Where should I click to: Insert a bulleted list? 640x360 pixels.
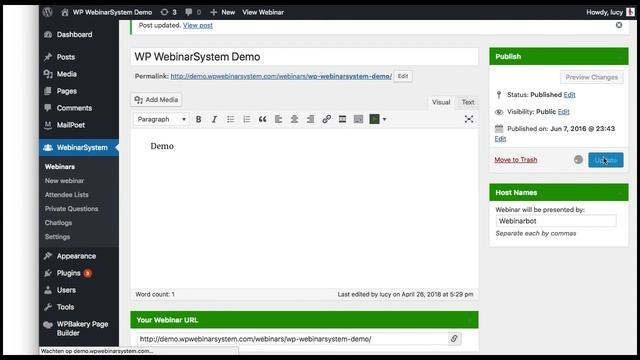click(231, 119)
